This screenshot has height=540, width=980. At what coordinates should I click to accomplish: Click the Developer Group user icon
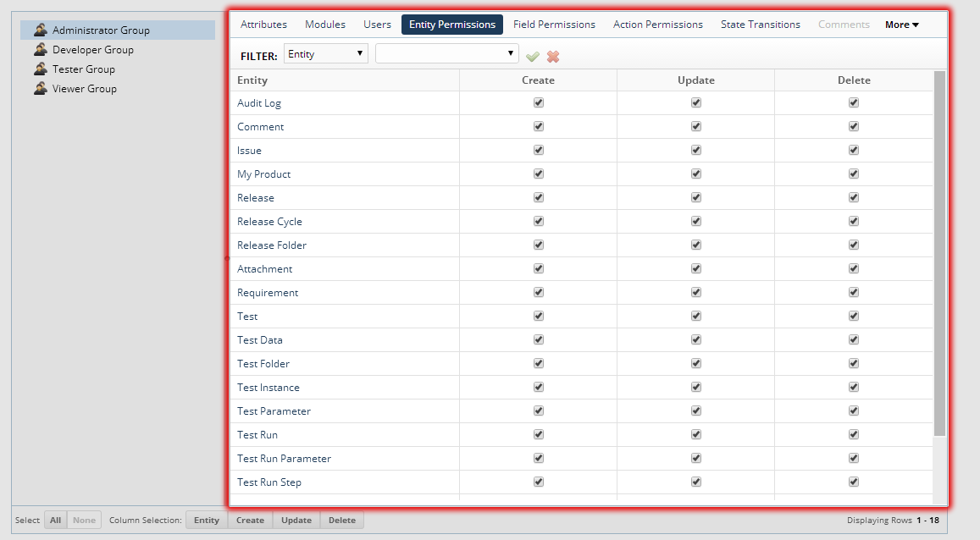(41, 49)
